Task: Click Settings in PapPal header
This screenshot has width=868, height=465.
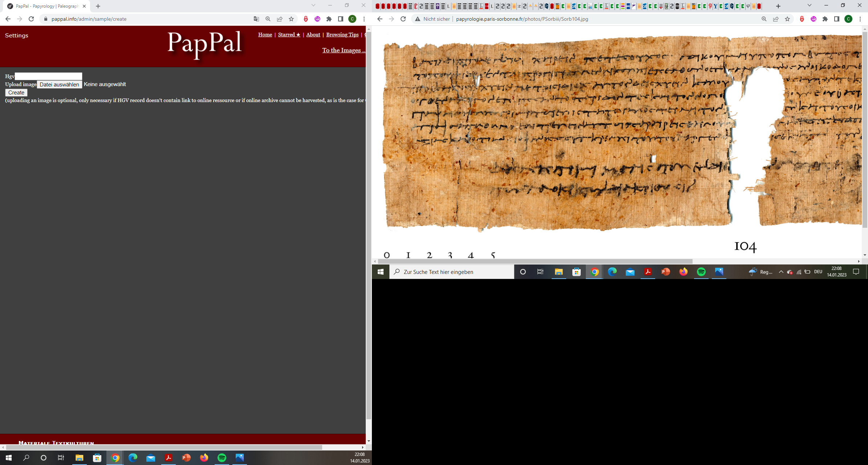Action: point(16,35)
